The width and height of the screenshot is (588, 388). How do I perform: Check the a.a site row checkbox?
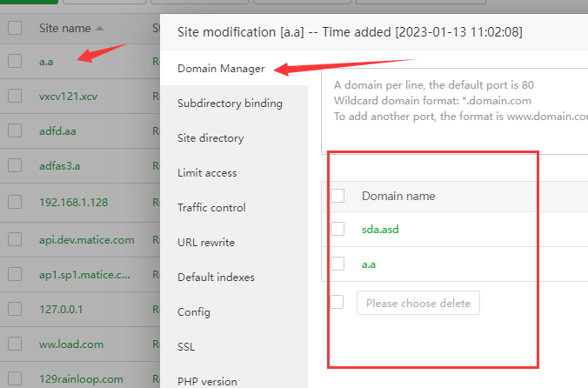[15, 62]
